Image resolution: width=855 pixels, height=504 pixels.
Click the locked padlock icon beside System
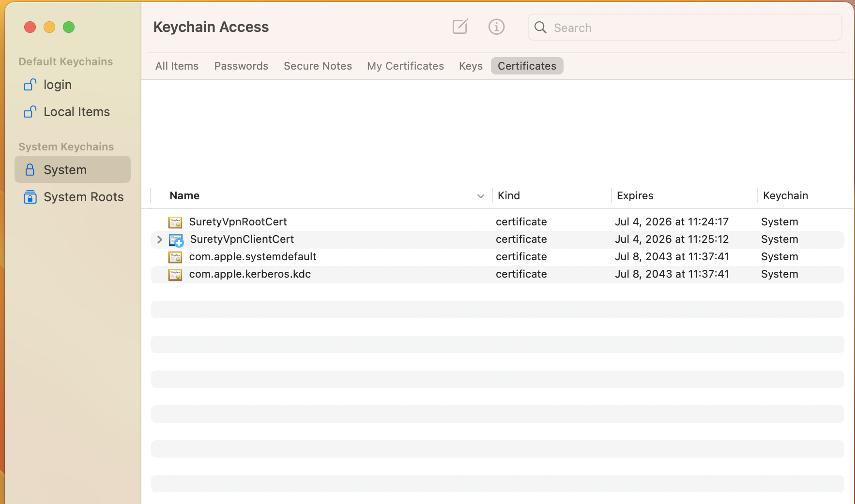pyautogui.click(x=30, y=169)
